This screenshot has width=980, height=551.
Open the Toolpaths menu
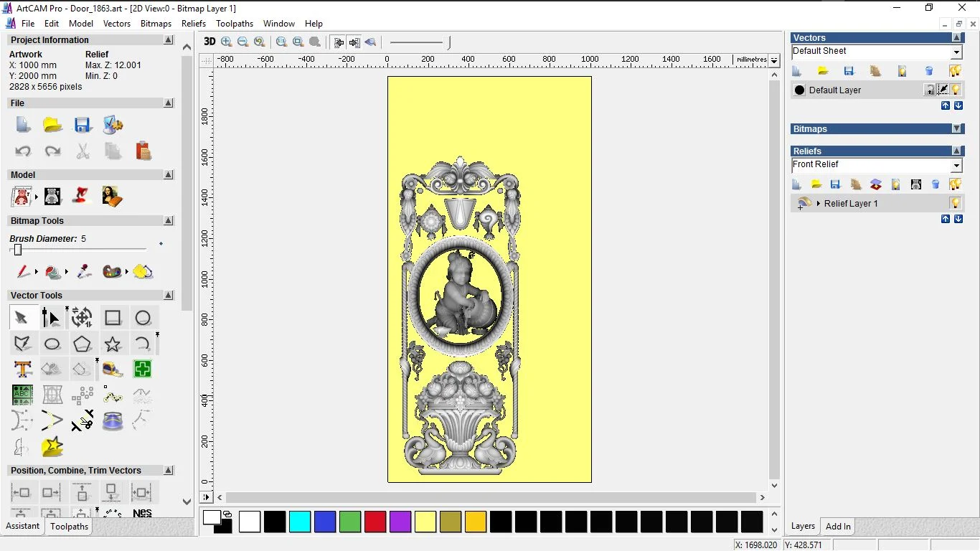tap(235, 23)
